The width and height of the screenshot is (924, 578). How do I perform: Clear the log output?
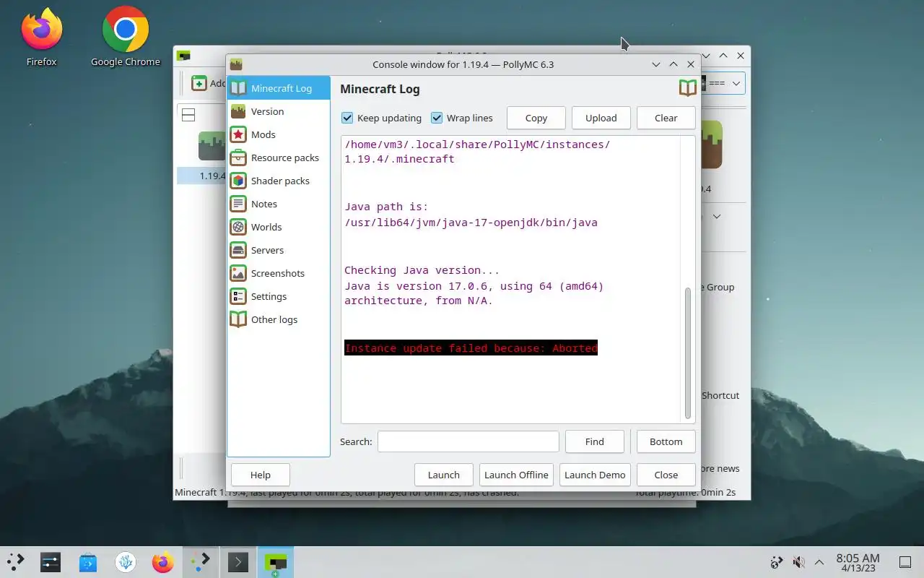point(666,118)
